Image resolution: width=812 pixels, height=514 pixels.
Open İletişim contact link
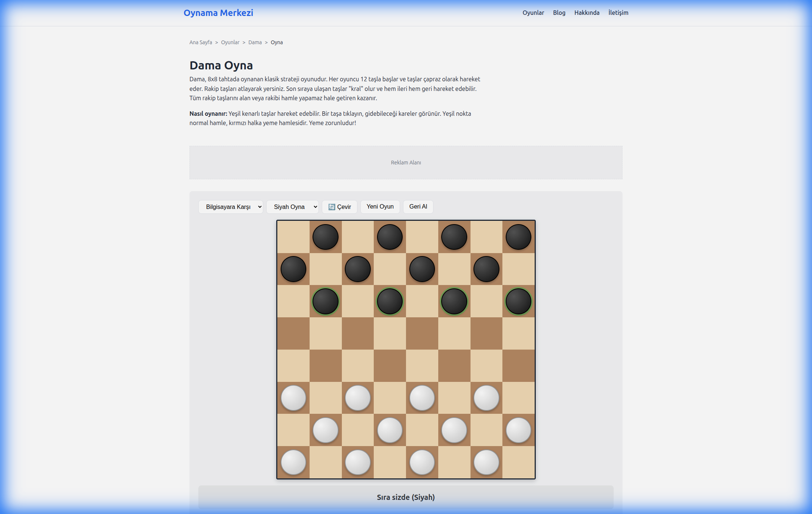pyautogui.click(x=618, y=13)
